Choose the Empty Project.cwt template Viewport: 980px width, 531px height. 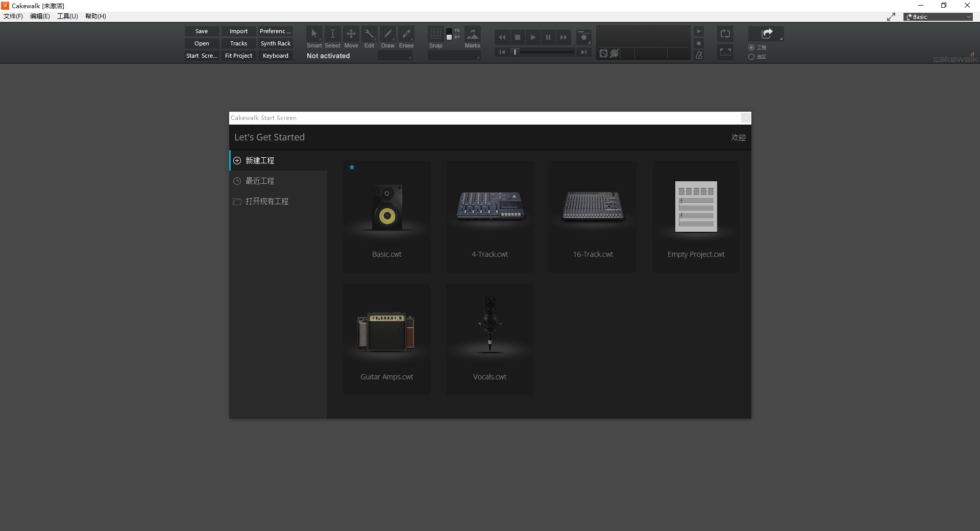[696, 216]
